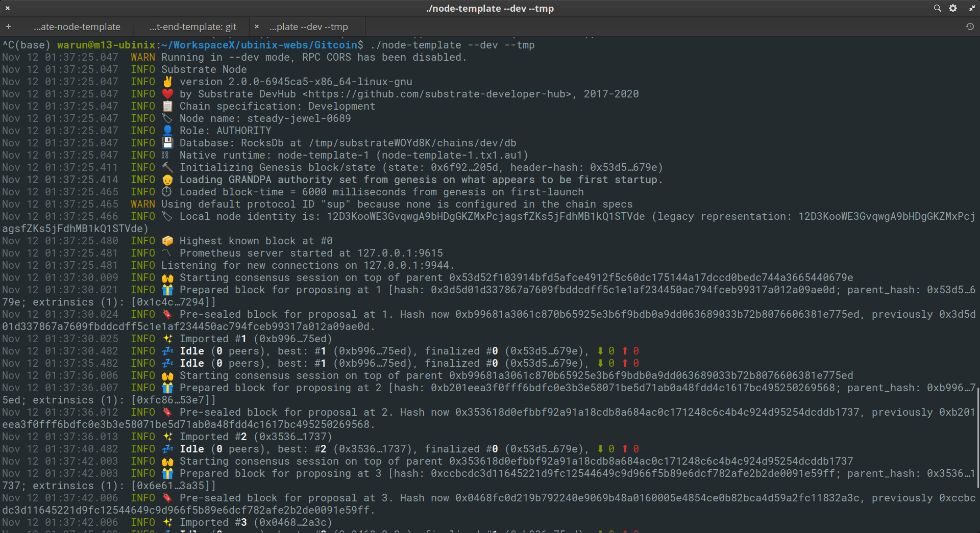Click the Substrate DevHub GitHub URL

click(x=436, y=94)
